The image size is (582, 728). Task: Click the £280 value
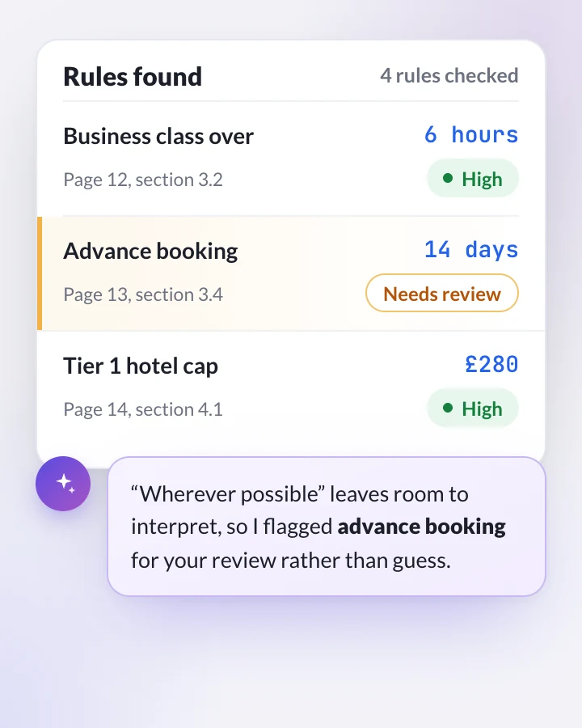coord(491,365)
